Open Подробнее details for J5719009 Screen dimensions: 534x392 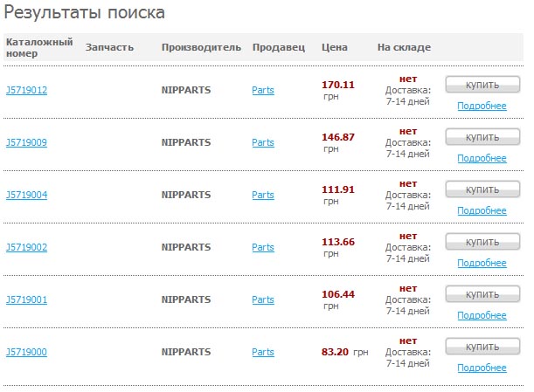(482, 159)
